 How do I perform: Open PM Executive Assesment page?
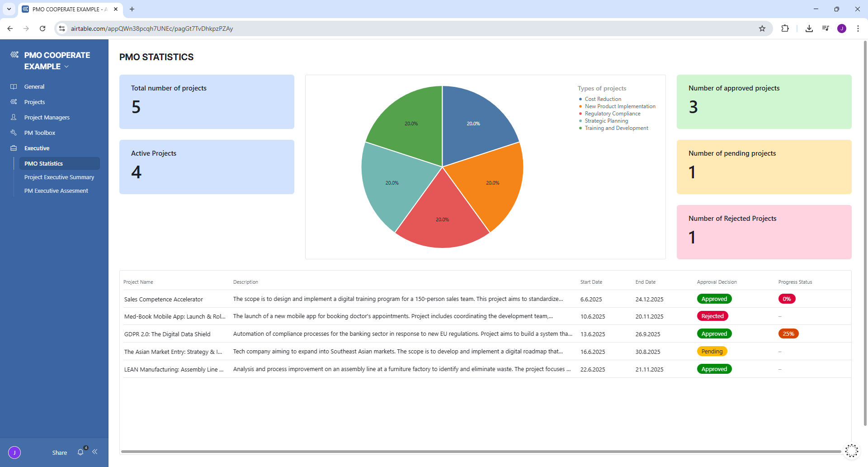pyautogui.click(x=56, y=191)
